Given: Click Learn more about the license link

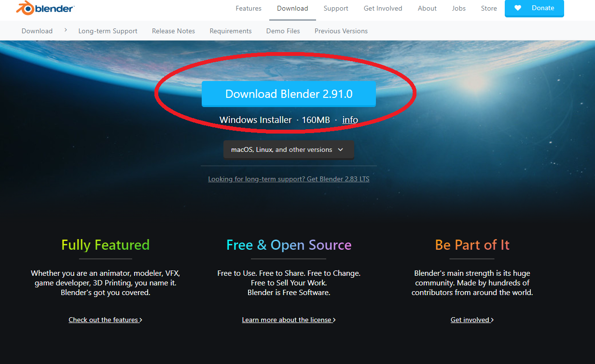Looking at the screenshot, I should [x=289, y=320].
